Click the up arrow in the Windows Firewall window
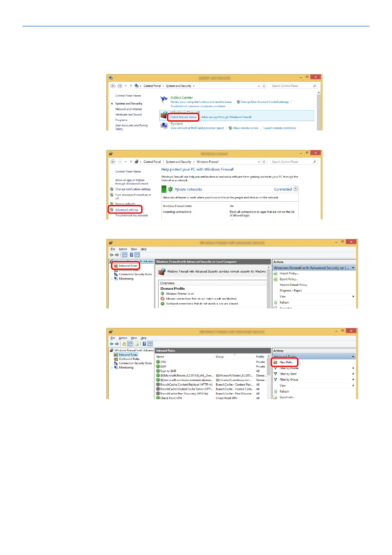Viewport: 392px width, 555px height. [x=131, y=162]
